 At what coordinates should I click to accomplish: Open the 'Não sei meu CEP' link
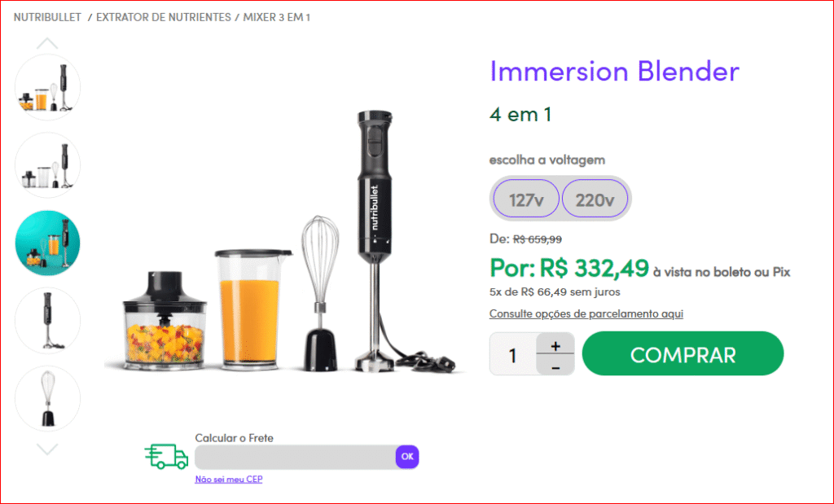click(229, 479)
